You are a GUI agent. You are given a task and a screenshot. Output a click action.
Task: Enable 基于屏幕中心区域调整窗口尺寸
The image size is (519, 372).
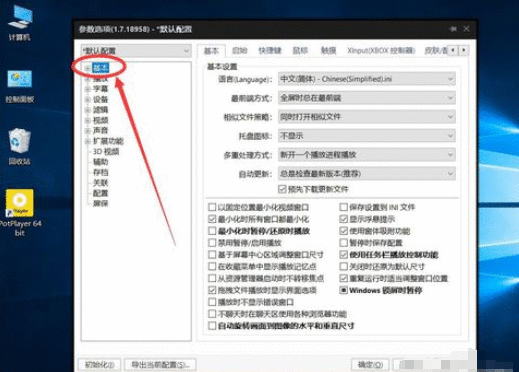point(212,255)
